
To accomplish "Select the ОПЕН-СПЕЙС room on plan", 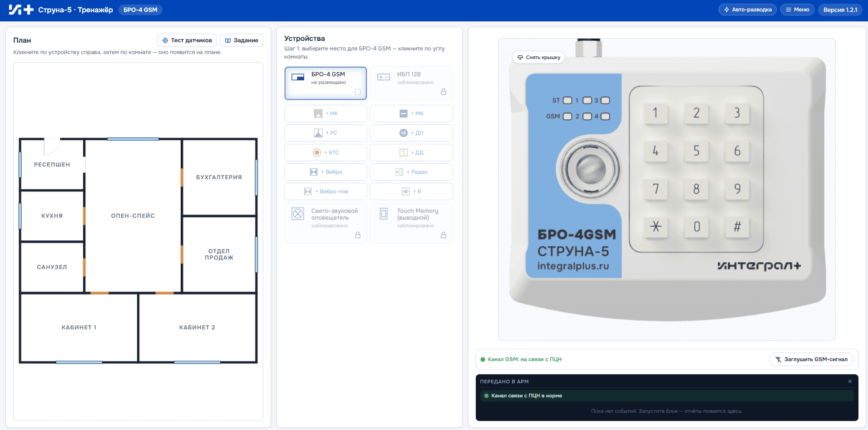I will tap(133, 216).
